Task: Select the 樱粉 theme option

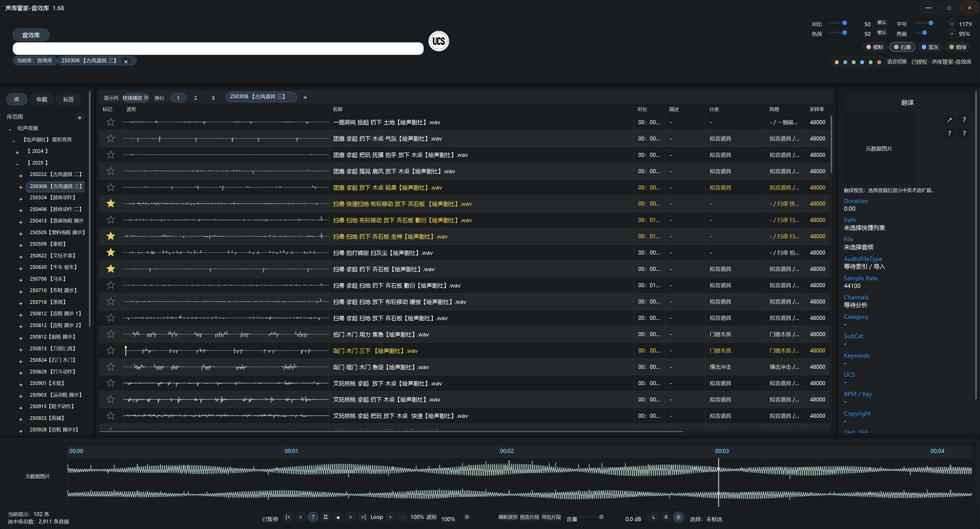Action: [875, 47]
